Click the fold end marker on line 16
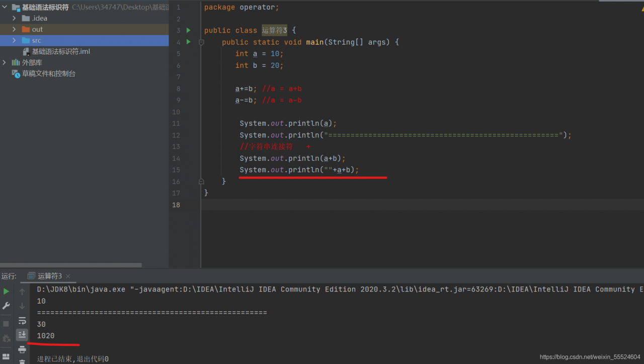The image size is (644, 364). click(x=201, y=181)
